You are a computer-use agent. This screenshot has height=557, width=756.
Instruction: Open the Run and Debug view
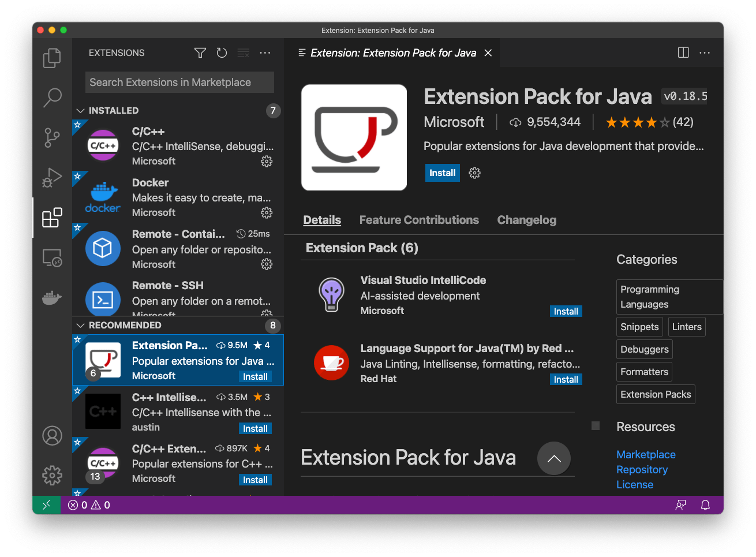click(52, 178)
